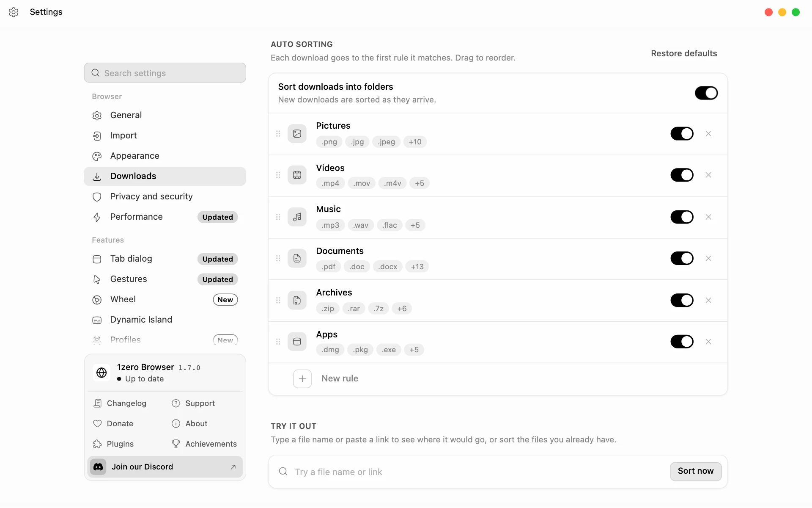This screenshot has height=508, width=812.
Task: Remove the Videos rule with its X
Action: coord(708,175)
